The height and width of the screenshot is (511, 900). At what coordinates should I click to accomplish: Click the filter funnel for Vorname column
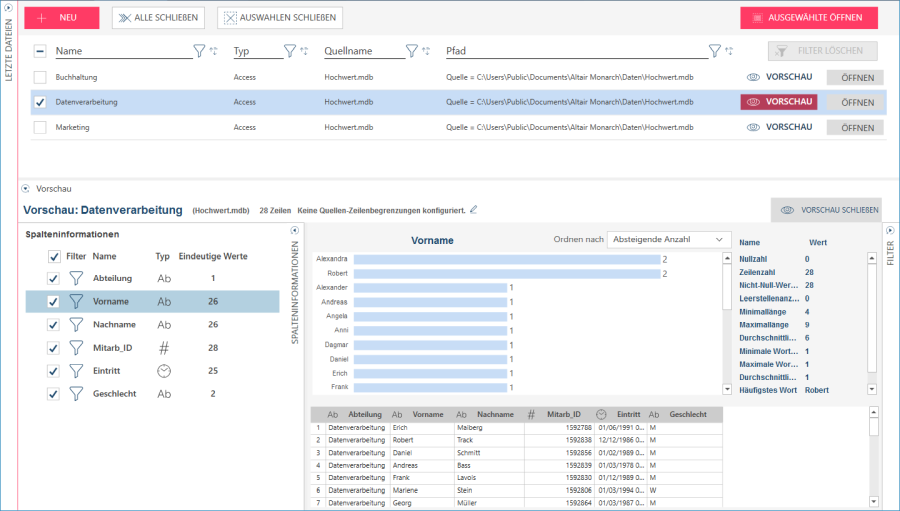76,301
